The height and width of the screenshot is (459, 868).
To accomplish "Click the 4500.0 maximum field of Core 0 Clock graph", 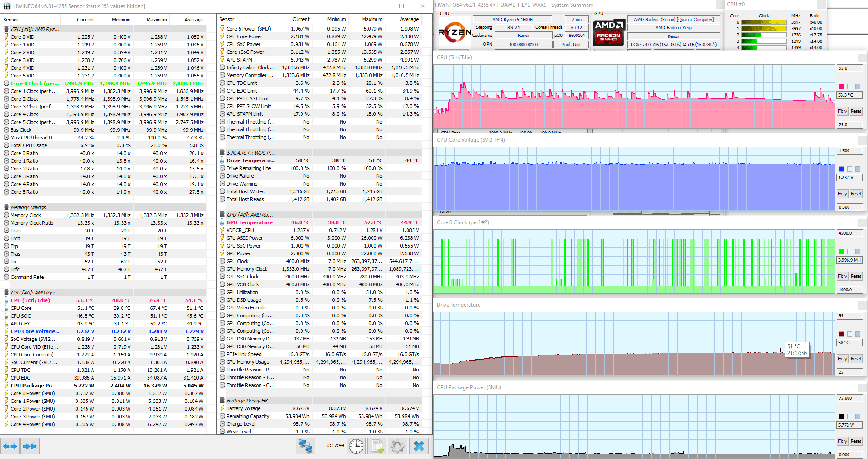I will click(x=850, y=233).
